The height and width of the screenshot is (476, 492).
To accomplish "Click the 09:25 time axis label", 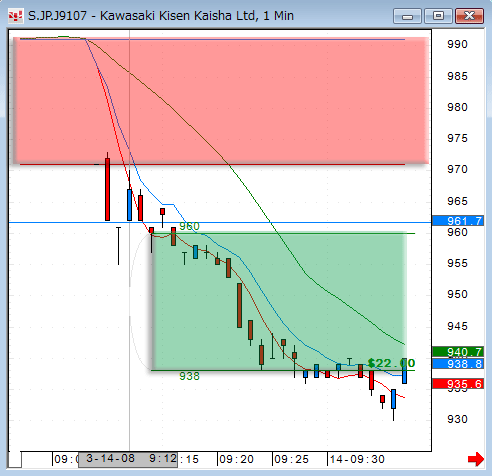I will click(x=291, y=459).
